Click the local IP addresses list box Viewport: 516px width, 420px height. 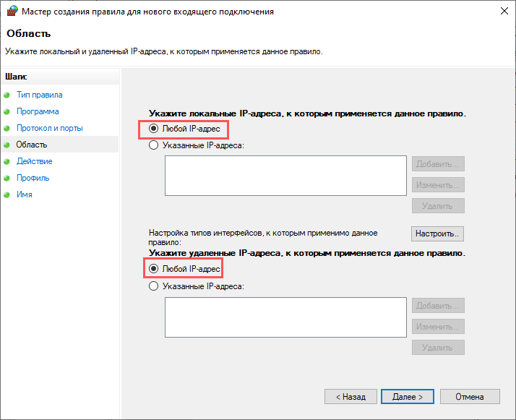coord(285,176)
